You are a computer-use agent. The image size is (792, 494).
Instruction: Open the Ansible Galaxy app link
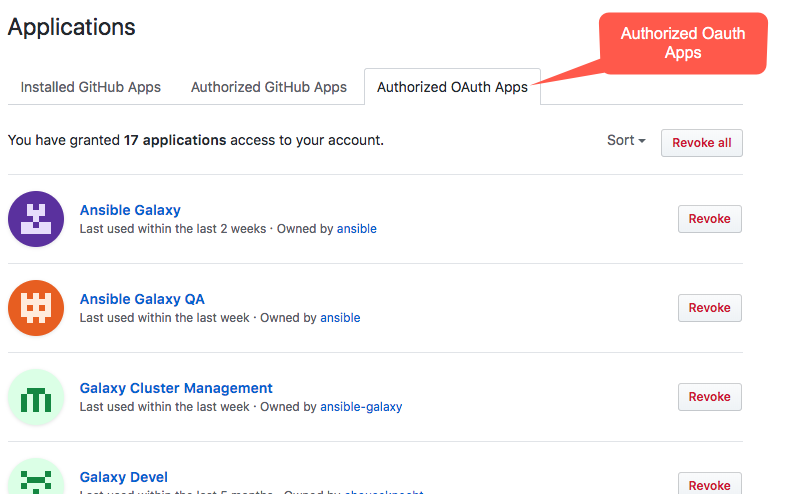[130, 210]
